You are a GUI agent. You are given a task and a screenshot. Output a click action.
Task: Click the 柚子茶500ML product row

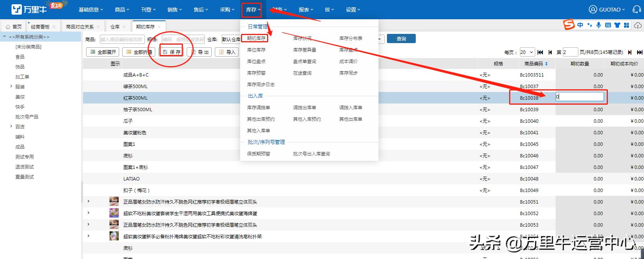[x=363, y=110]
